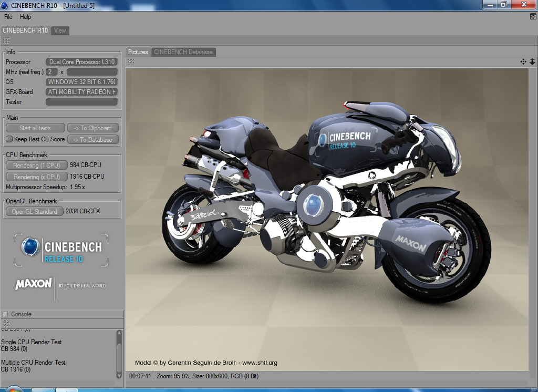The image size is (538, 392).
Task: Click Start all tests button
Action: pyautogui.click(x=35, y=128)
